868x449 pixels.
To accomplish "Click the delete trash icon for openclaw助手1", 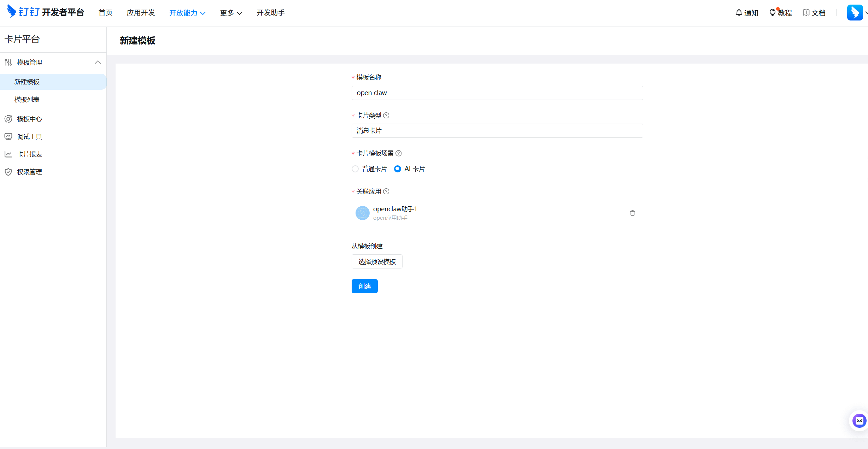I will point(632,213).
